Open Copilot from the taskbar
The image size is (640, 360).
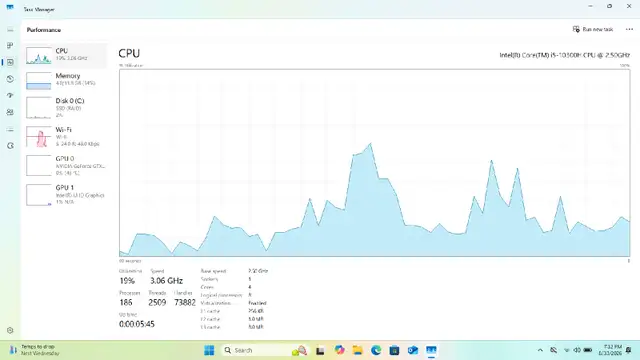coord(339,350)
